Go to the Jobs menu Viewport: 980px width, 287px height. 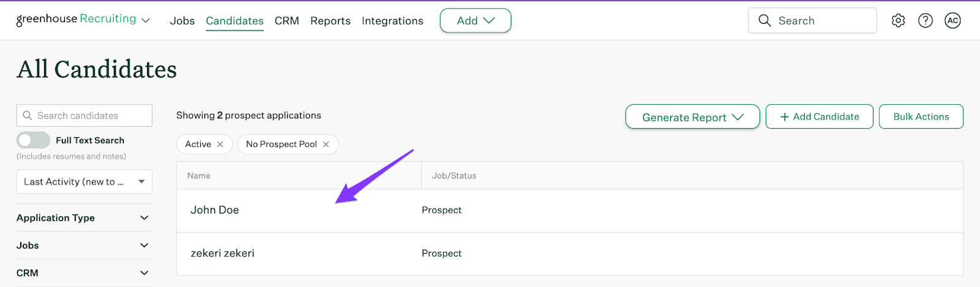tap(182, 21)
